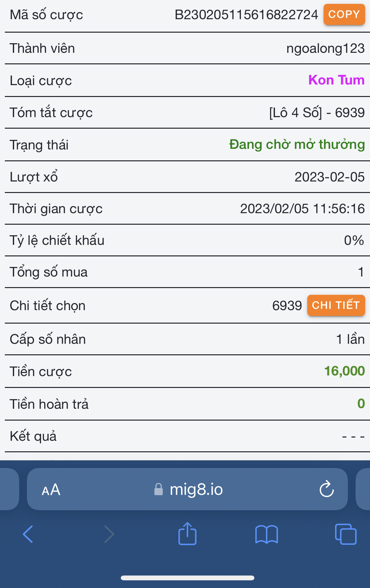The height and width of the screenshot is (588, 370).
Task: Open the Safari share sheet icon
Action: [x=187, y=534]
